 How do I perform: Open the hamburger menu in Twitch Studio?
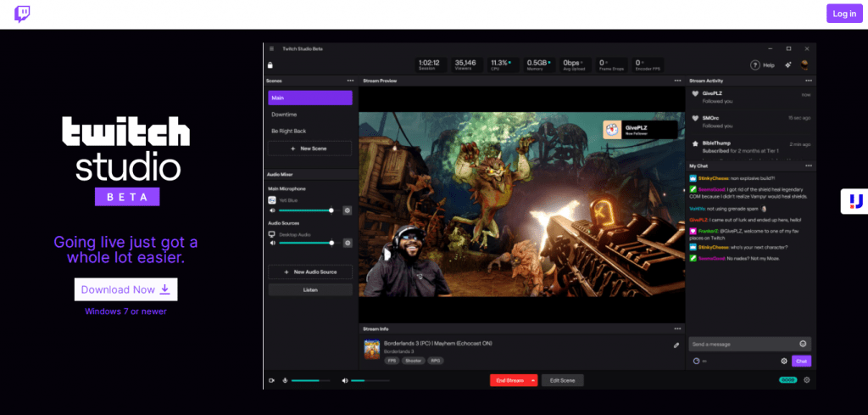[271, 48]
